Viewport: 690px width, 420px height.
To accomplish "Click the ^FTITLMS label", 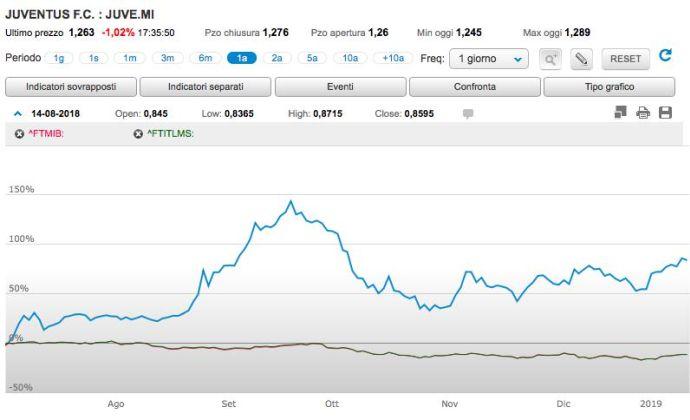I will tap(170, 134).
